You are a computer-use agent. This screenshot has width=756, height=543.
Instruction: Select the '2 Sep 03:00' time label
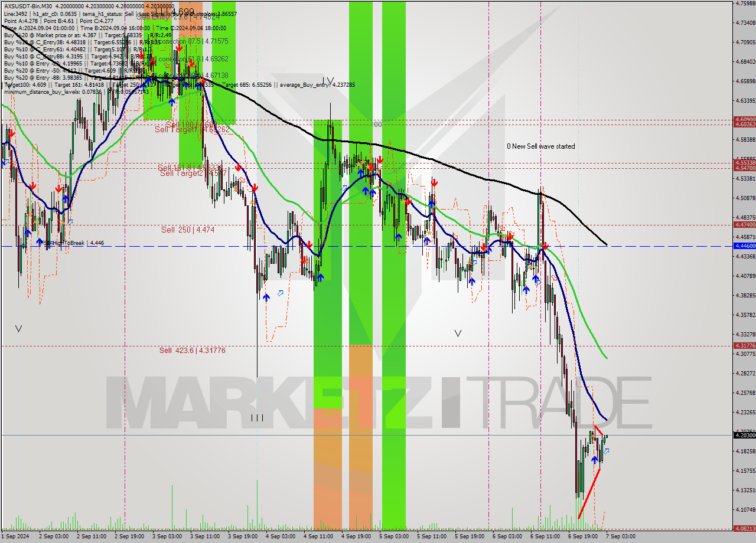tap(54, 537)
